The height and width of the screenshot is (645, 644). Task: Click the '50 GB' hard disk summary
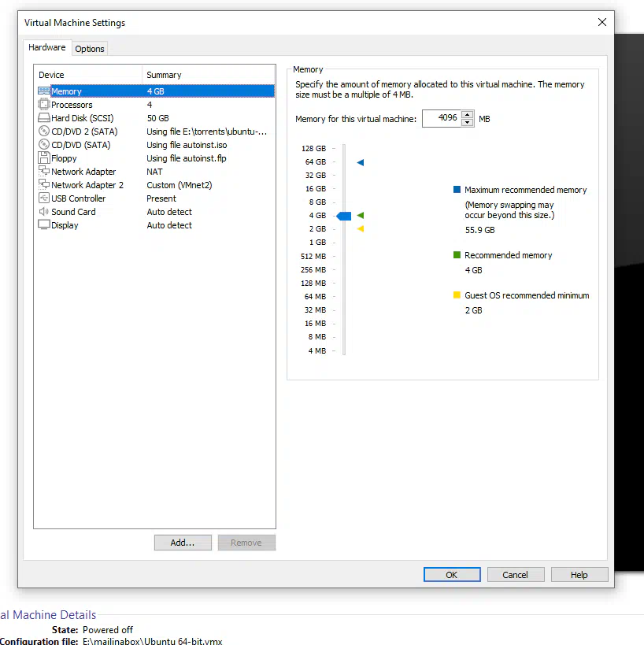tap(158, 118)
